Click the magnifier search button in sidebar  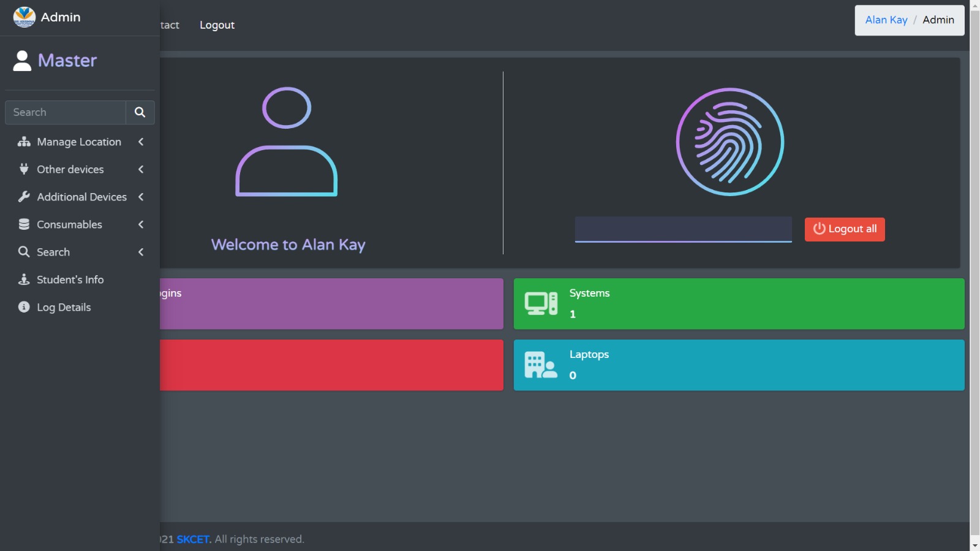tap(140, 112)
